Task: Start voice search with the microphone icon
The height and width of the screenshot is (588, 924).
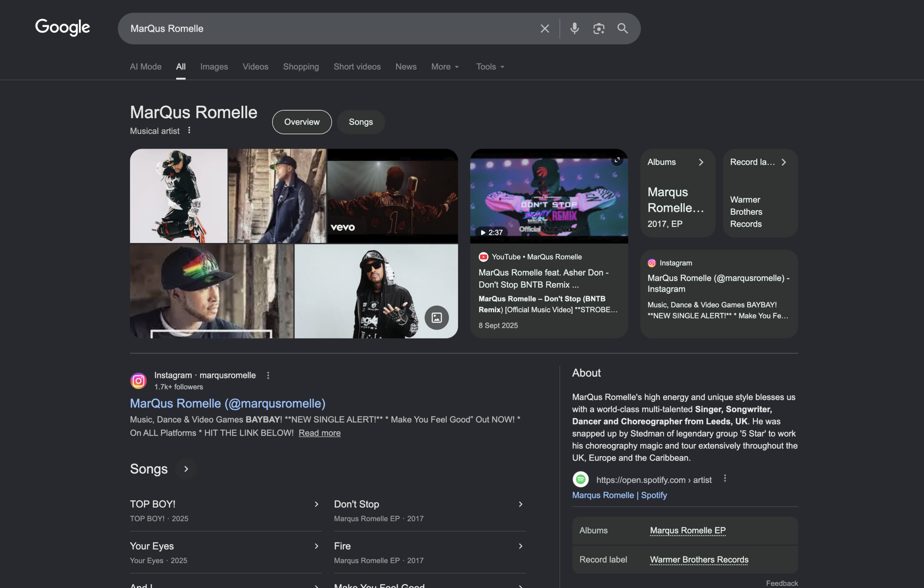Action: point(574,29)
